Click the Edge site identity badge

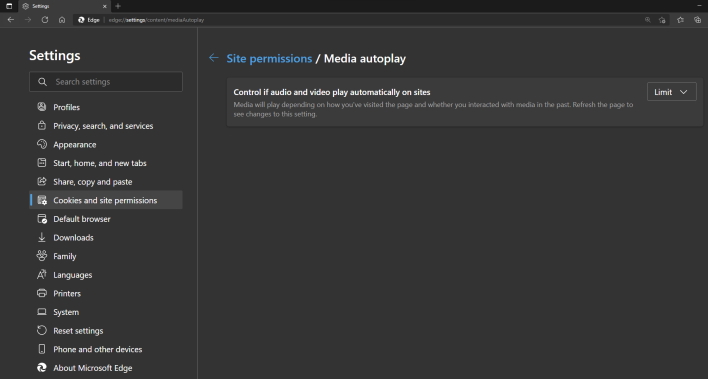click(x=88, y=20)
